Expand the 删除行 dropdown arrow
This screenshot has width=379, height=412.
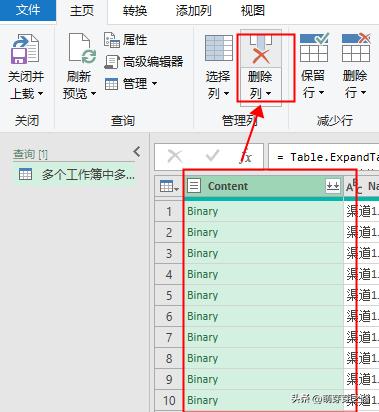(364, 92)
